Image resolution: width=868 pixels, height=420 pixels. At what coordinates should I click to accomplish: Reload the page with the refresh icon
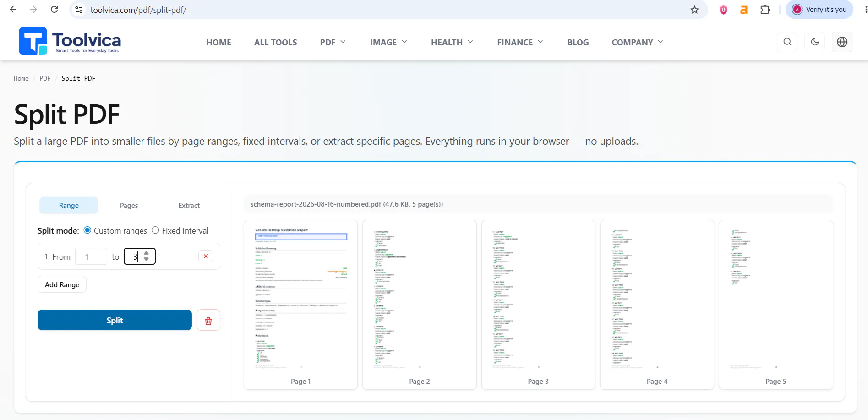coord(54,10)
